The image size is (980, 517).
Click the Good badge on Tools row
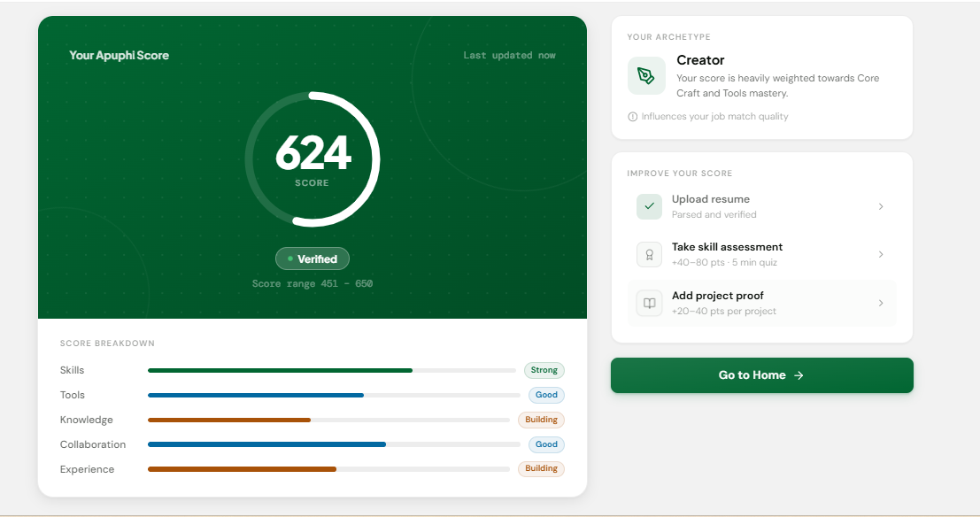pos(546,395)
